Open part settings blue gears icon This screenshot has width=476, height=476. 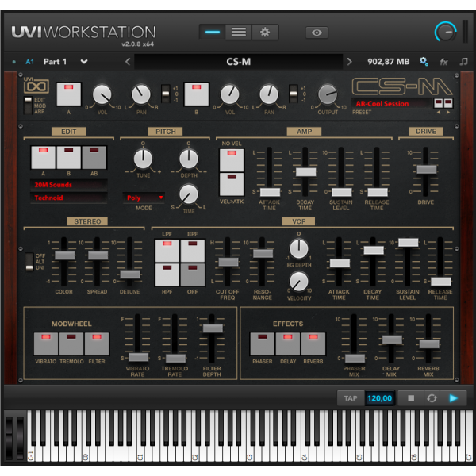coord(424,62)
